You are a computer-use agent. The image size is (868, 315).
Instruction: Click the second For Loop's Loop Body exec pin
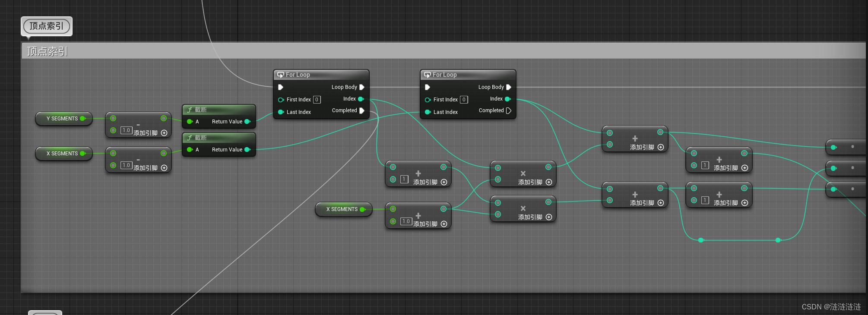pyautogui.click(x=509, y=87)
